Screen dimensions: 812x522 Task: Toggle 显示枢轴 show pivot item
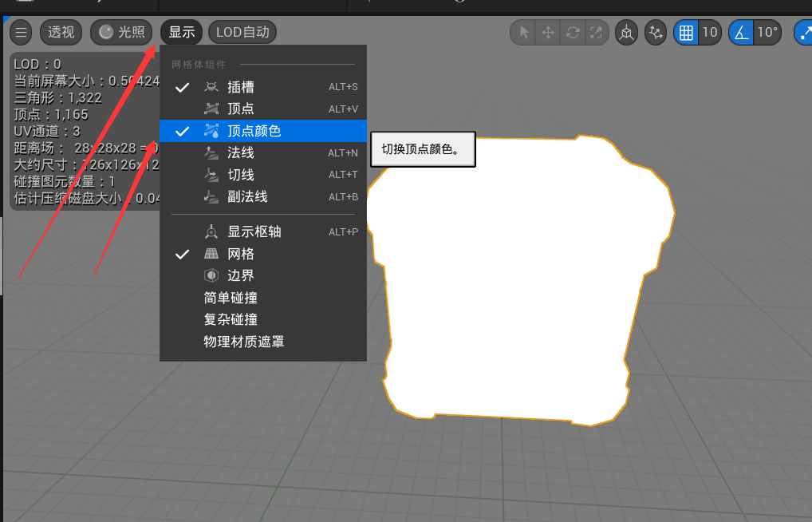click(x=263, y=231)
